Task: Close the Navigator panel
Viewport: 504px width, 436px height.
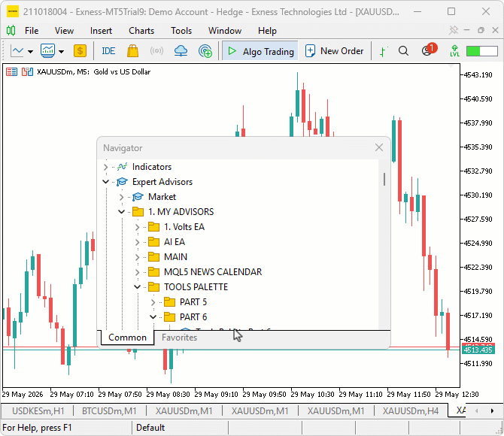Action: (x=379, y=147)
